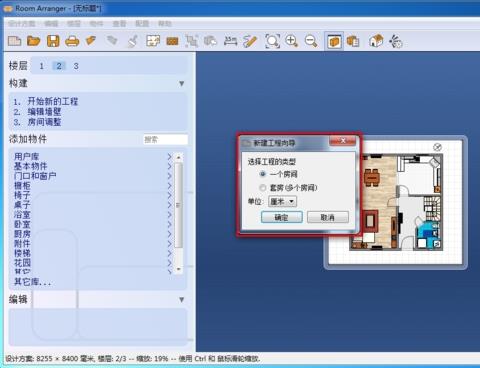Click the zoom to fit icon
The image size is (480, 368).
(x=272, y=41)
